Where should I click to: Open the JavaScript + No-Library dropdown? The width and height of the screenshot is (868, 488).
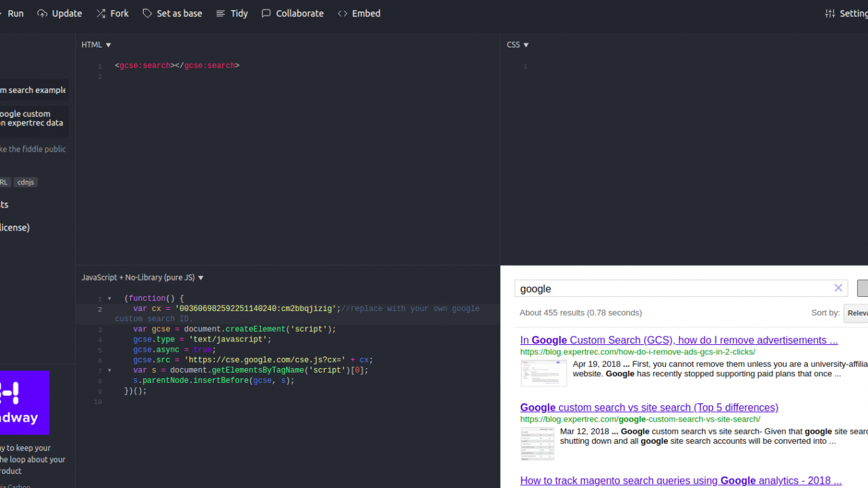click(x=201, y=277)
